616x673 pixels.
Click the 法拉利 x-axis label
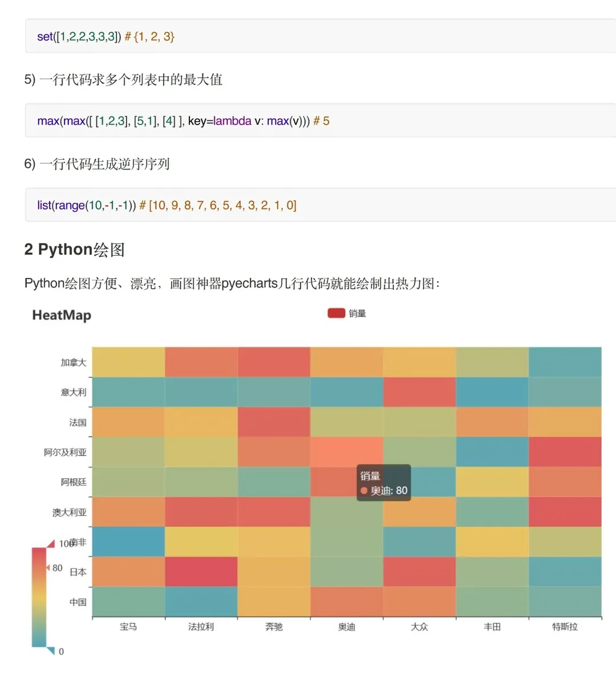[x=201, y=627]
